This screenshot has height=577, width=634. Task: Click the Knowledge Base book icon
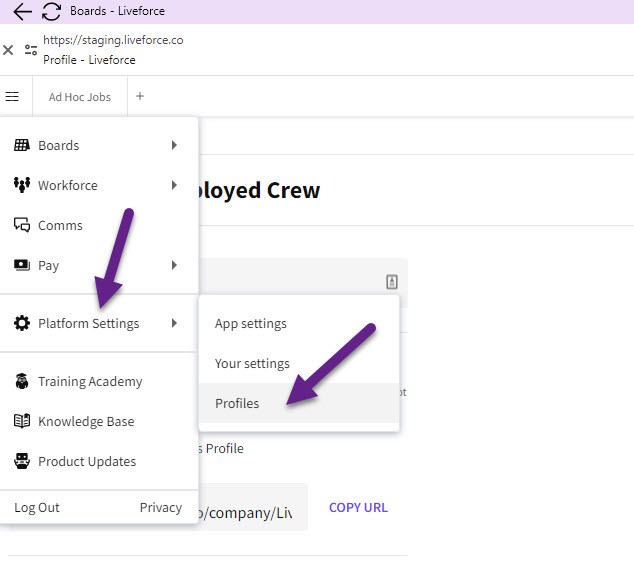pyautogui.click(x=21, y=421)
